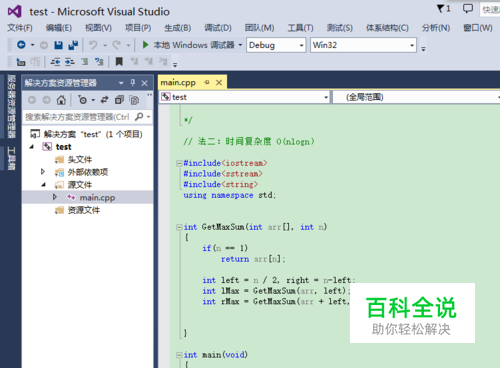Screen dimensions: 500x368
Task: Collapse the 源文件 folder
Action: tap(43, 184)
